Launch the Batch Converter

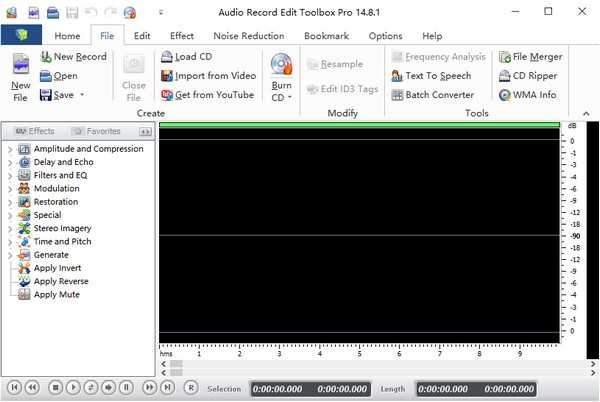click(x=433, y=95)
